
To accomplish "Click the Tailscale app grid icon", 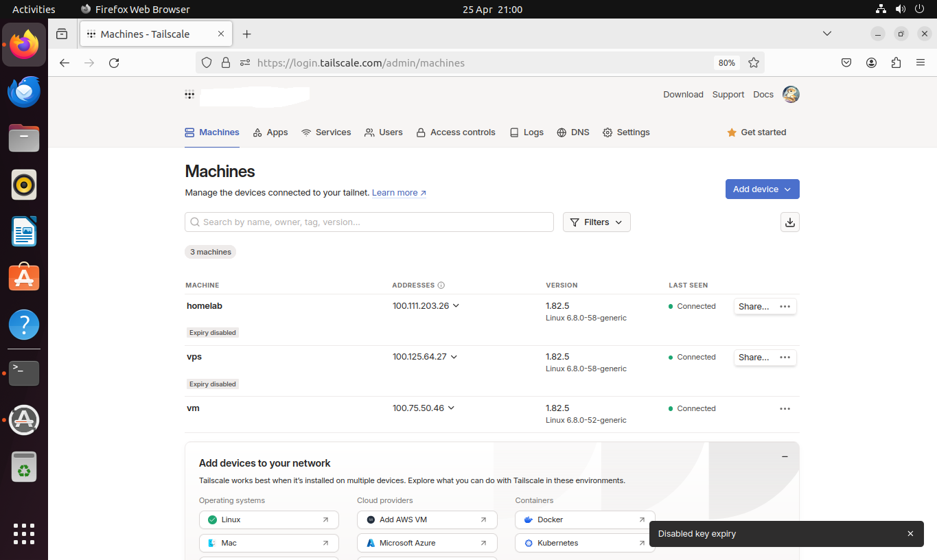I will [189, 95].
